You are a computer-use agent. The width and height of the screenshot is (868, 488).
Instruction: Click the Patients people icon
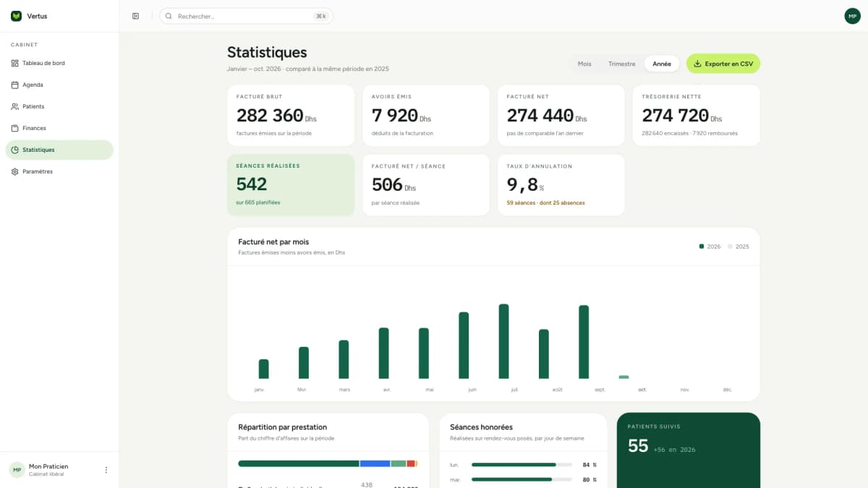pyautogui.click(x=15, y=106)
